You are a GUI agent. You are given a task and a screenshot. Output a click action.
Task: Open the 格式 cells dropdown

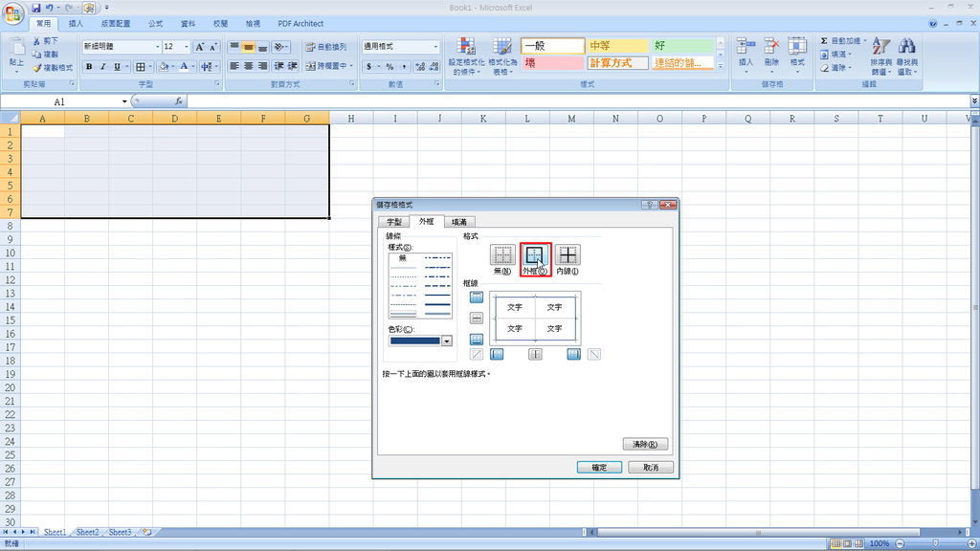coord(797,55)
